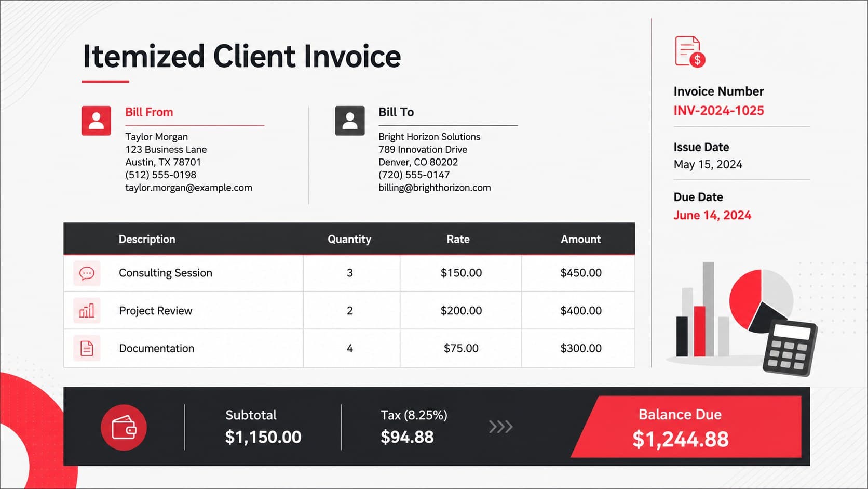Click invoice number INV-2024-1025
Image resolution: width=868 pixels, height=489 pixels.
click(x=718, y=111)
